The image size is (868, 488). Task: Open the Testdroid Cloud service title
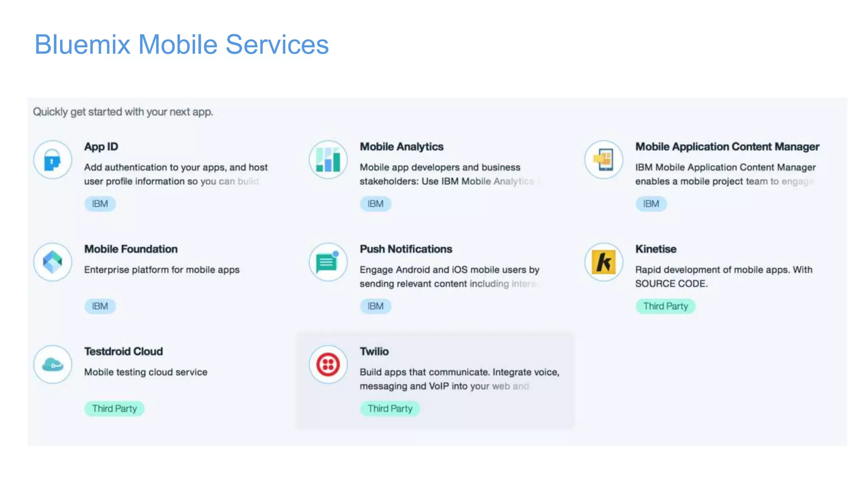tap(123, 352)
